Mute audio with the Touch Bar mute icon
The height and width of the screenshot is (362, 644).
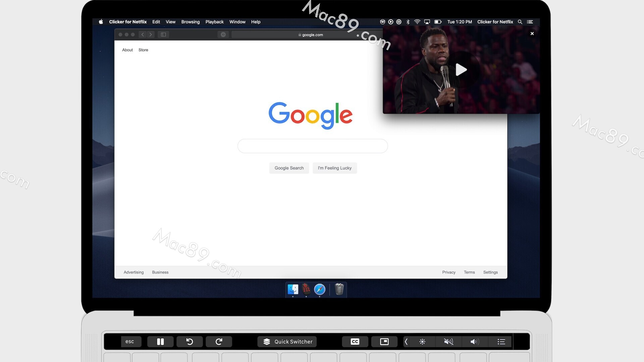point(448,342)
